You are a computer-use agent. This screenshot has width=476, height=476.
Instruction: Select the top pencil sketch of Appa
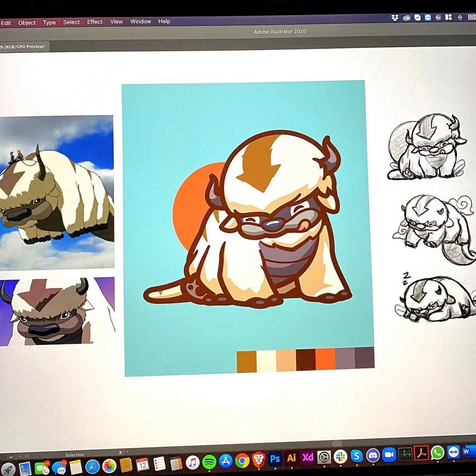pos(428,147)
